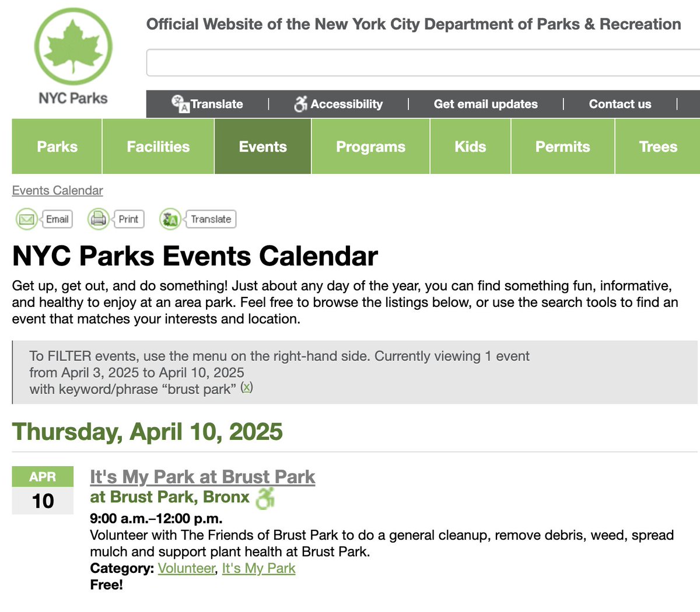Click the Translate globe icon in gray bar

[x=180, y=104]
